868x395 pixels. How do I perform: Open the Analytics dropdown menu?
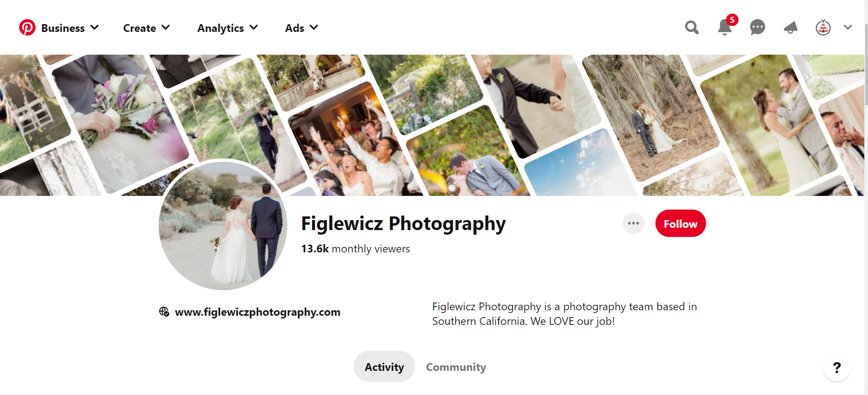coord(228,28)
